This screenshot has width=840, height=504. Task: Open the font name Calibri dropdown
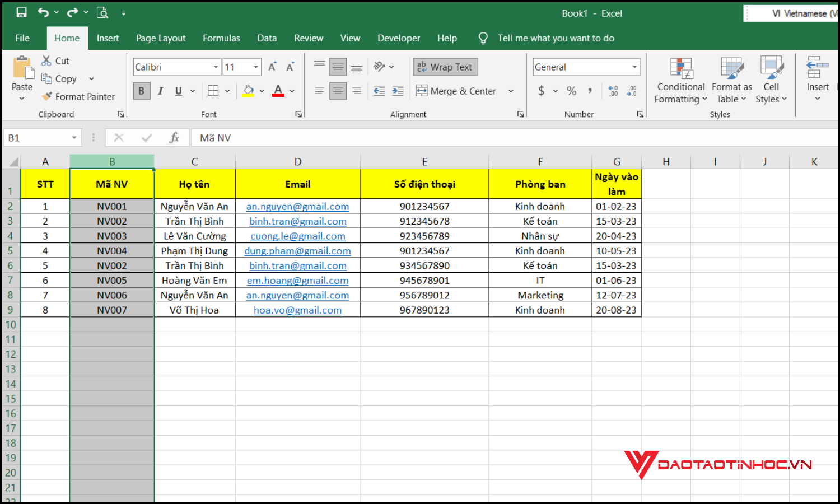tap(216, 67)
